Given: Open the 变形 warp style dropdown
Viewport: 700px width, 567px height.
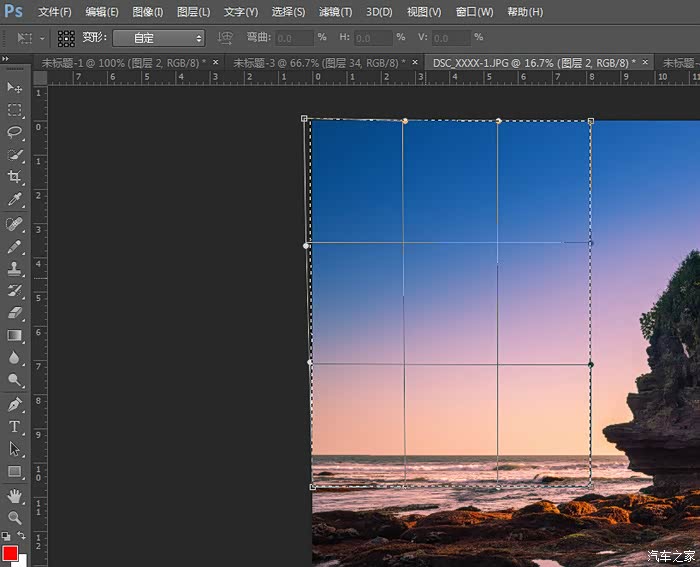Looking at the screenshot, I should coord(158,38).
